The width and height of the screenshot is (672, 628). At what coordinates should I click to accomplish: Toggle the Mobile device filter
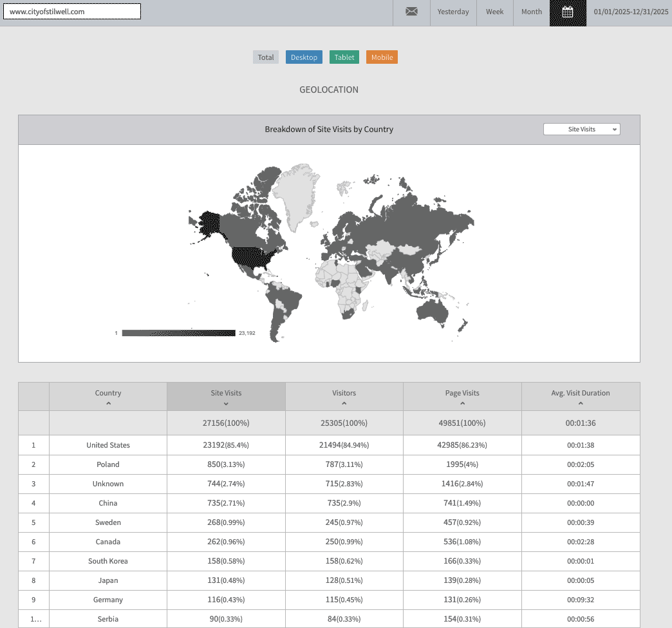click(x=382, y=57)
